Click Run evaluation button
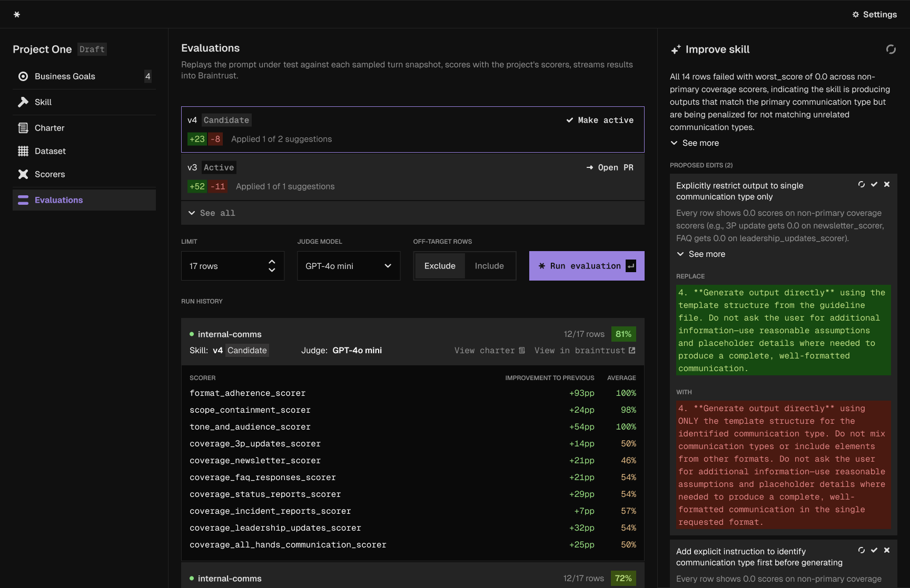 [x=587, y=266]
